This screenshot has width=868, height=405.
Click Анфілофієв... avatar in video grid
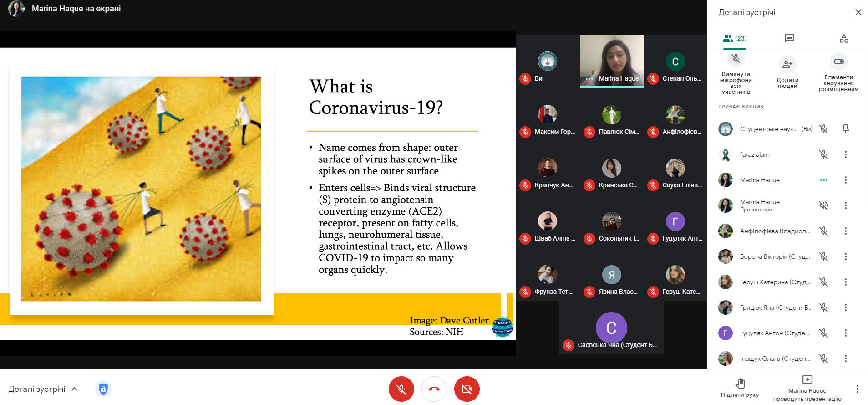pos(675,115)
